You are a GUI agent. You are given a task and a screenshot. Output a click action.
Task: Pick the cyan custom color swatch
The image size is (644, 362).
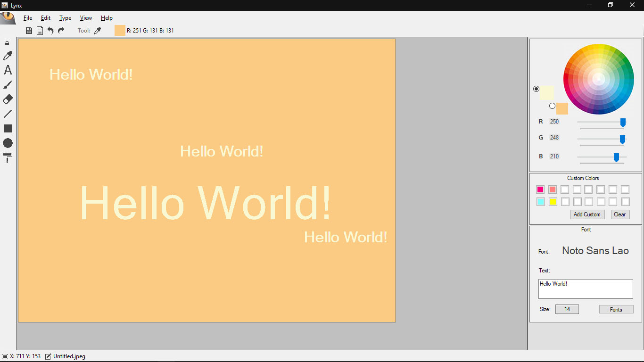click(541, 202)
